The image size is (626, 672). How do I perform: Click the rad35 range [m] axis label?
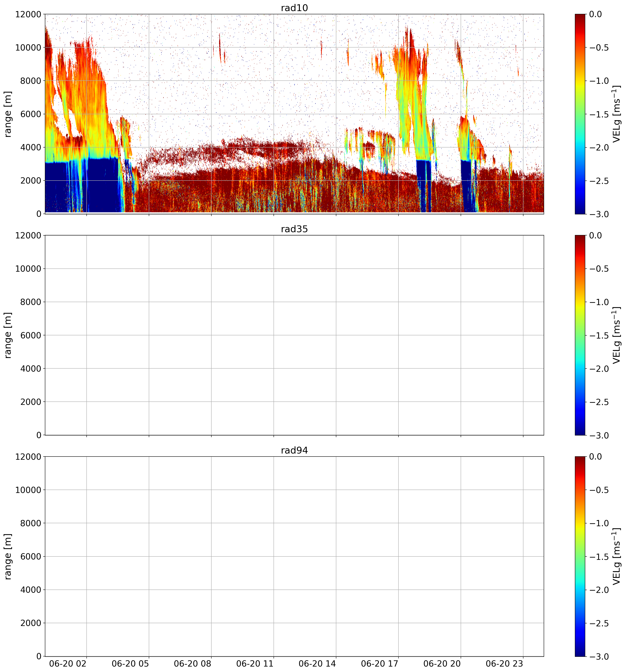pos(8,335)
